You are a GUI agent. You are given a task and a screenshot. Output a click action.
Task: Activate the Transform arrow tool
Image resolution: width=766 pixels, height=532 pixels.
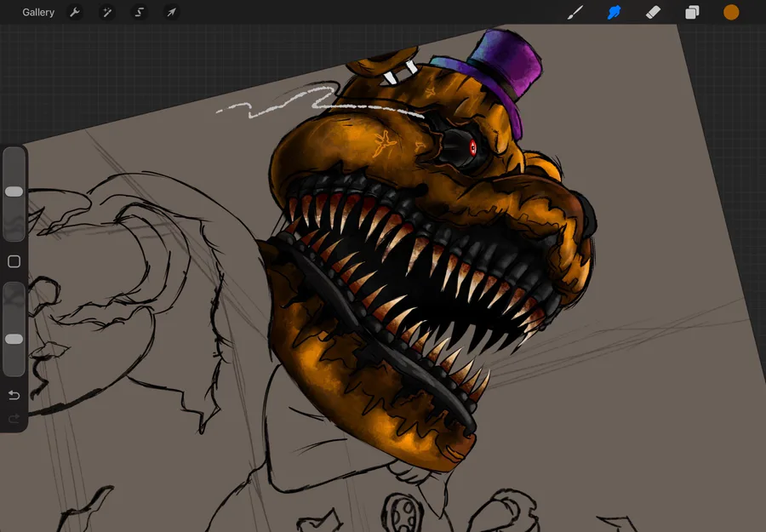[x=171, y=12]
